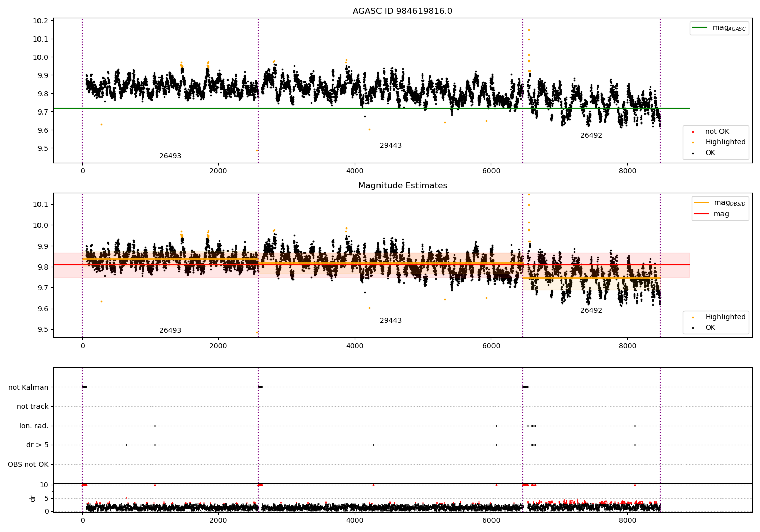Click x-axis tick '2000' under the dr plot

pyautogui.click(x=218, y=520)
